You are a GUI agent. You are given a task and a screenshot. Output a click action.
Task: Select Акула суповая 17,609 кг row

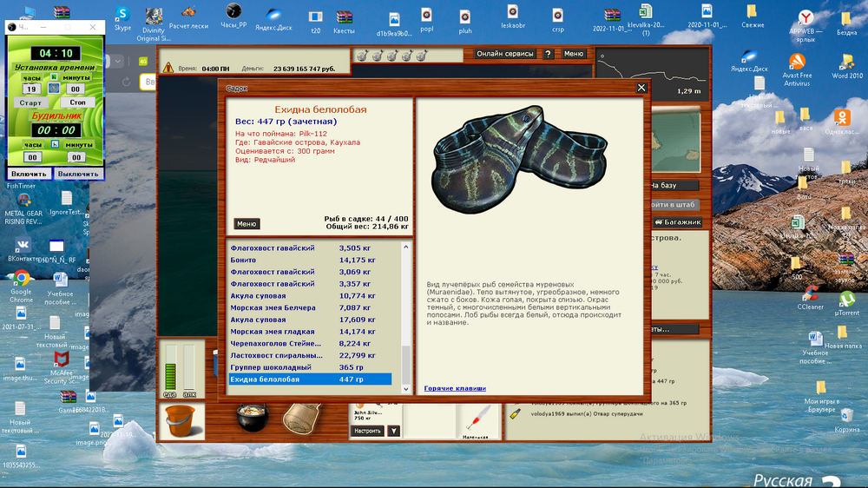pos(310,320)
